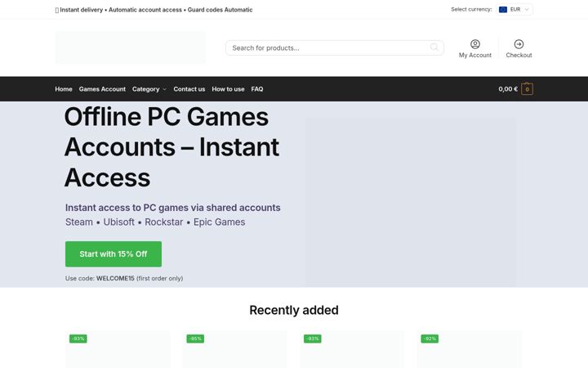Viewport: 588px width, 368px height.
Task: Click the Checkout text link
Action: coord(519,55)
